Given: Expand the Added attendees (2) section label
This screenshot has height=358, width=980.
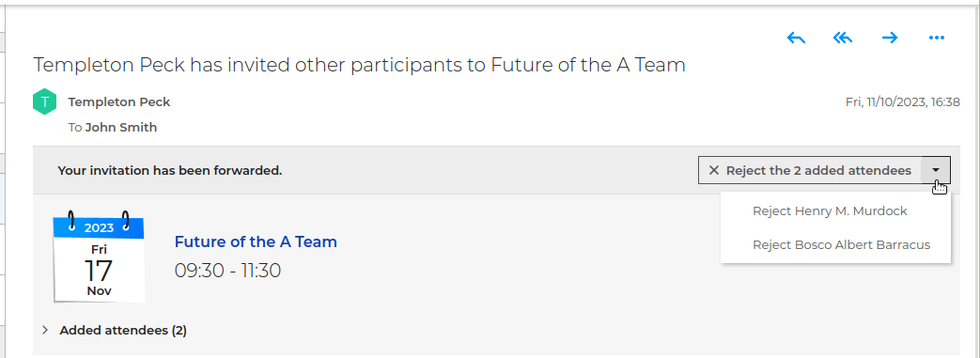Looking at the screenshot, I should pyautogui.click(x=123, y=330).
